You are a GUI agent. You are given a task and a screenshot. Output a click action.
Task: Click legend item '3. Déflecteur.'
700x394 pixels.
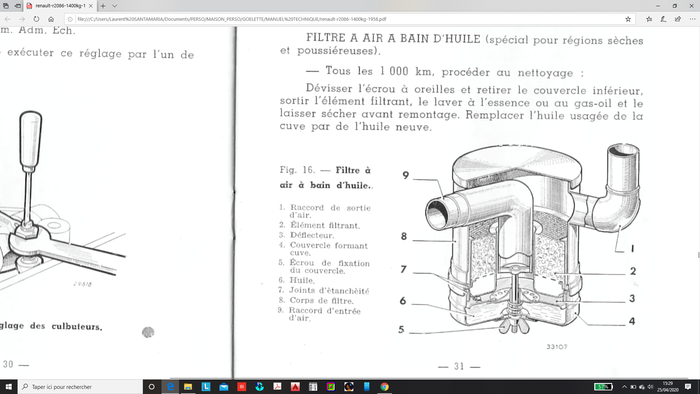tap(306, 235)
